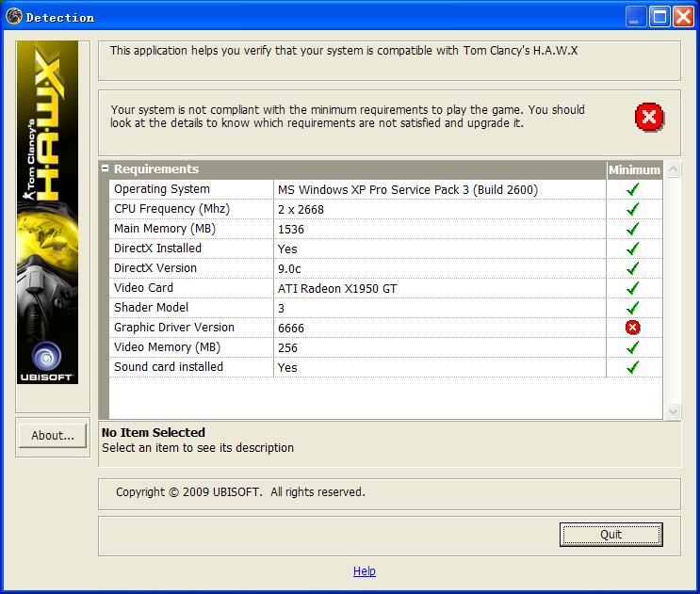Click the green check for CPU Frequency
This screenshot has height=594, width=700.
coord(632,209)
